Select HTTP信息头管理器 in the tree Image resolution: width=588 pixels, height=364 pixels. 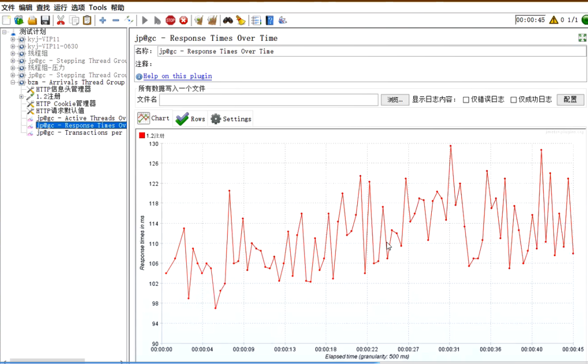point(63,89)
